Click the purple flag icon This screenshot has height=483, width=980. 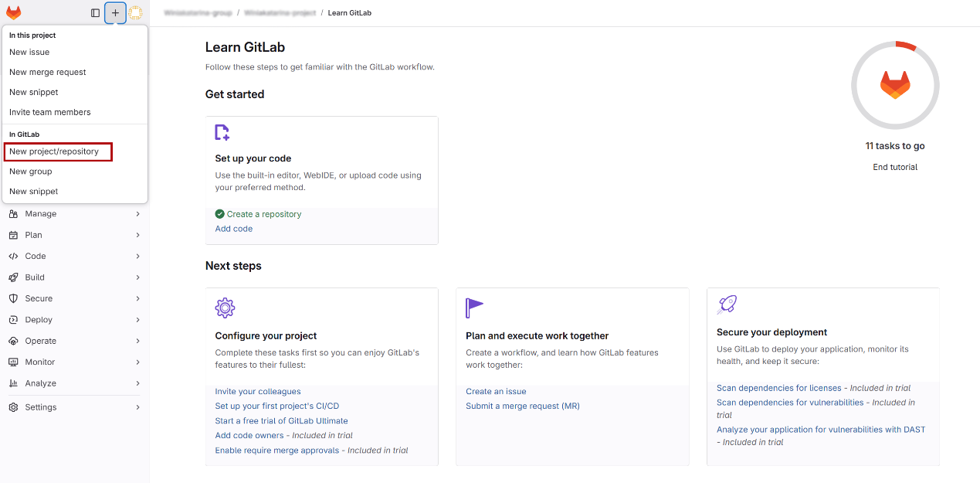pyautogui.click(x=474, y=308)
